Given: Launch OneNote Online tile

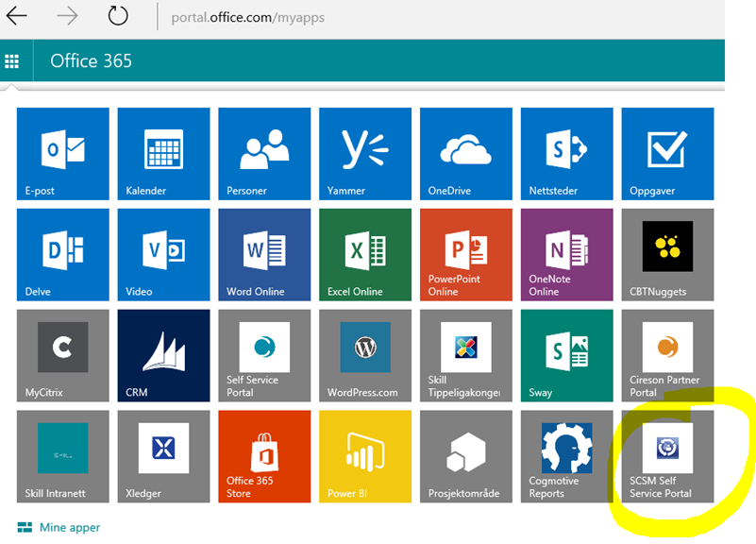Looking at the screenshot, I should tap(567, 255).
